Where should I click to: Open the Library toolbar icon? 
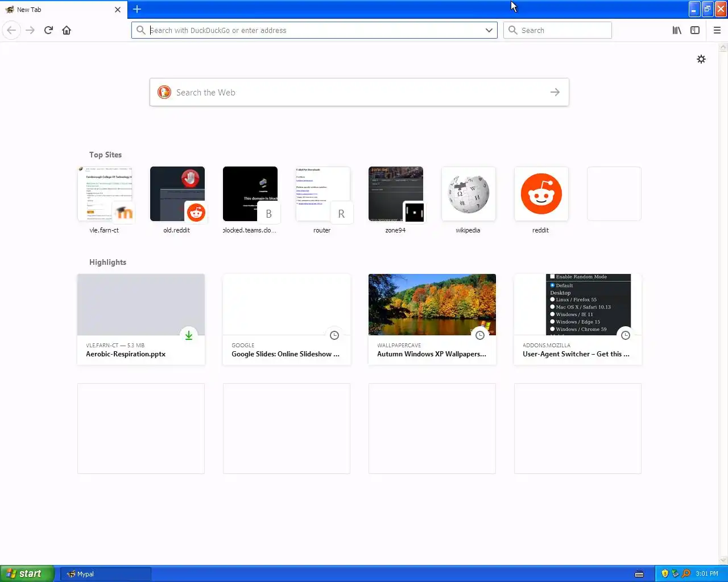(677, 30)
